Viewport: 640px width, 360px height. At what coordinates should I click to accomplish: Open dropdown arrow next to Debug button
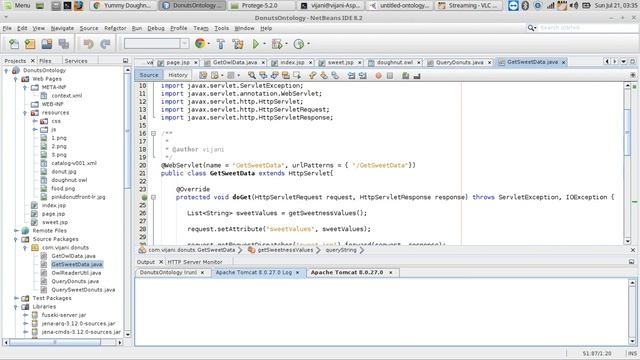pos(286,44)
